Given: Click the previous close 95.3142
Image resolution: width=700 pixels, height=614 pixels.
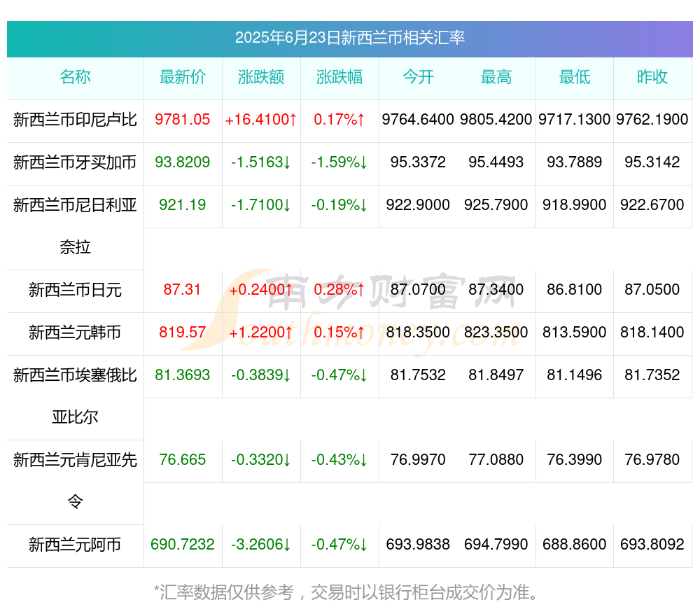Looking at the screenshot, I should point(652,162).
